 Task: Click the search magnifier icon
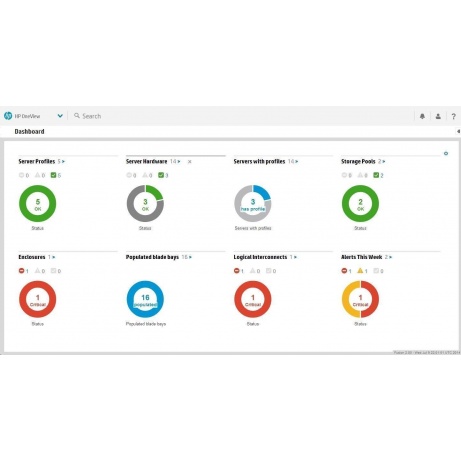[77, 116]
